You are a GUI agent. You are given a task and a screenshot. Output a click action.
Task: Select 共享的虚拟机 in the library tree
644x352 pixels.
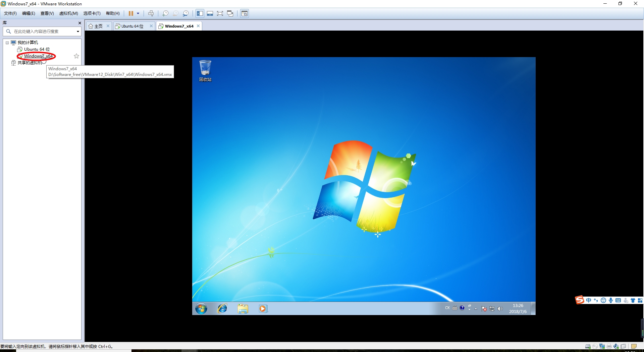click(x=27, y=63)
